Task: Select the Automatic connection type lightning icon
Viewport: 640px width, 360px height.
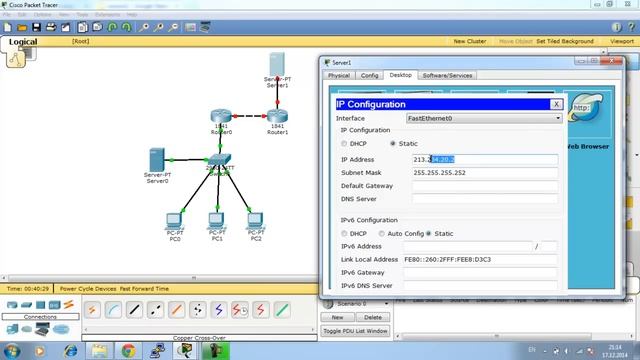Action: click(x=92, y=310)
